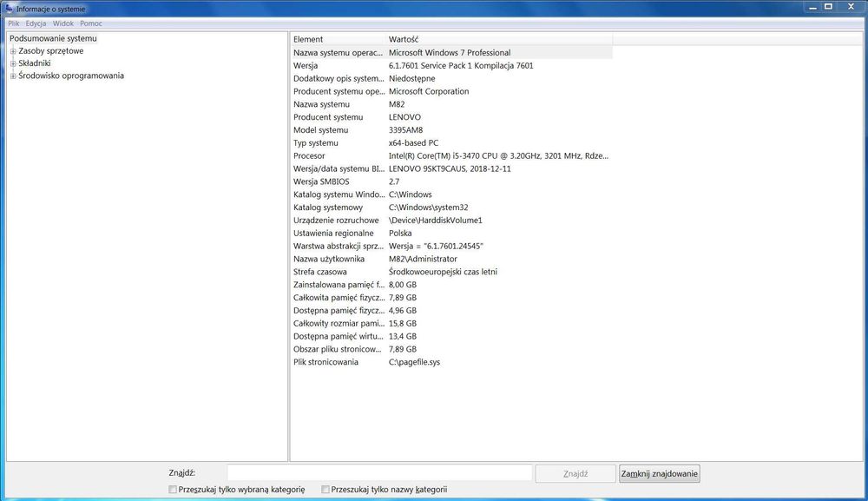Viewport: 868px width, 501px height.
Task: Click the Wersja = "6.1.7601.24545" value
Action: click(x=436, y=246)
